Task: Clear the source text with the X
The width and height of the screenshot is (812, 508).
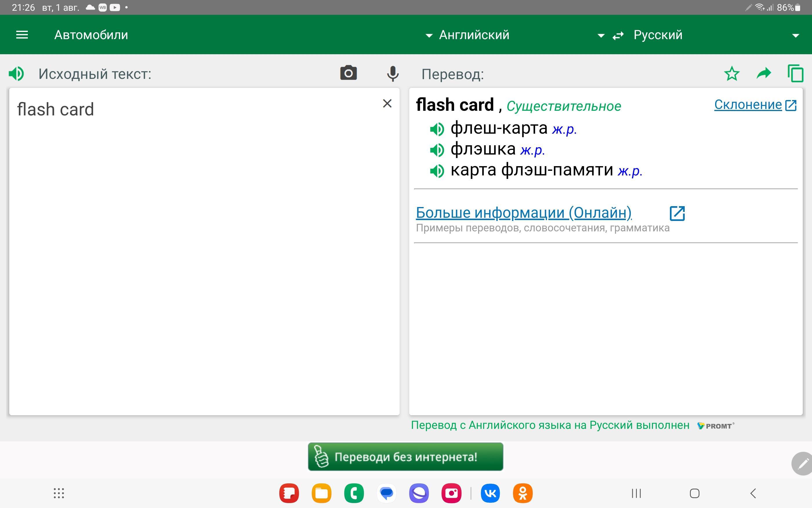Action: tap(387, 104)
